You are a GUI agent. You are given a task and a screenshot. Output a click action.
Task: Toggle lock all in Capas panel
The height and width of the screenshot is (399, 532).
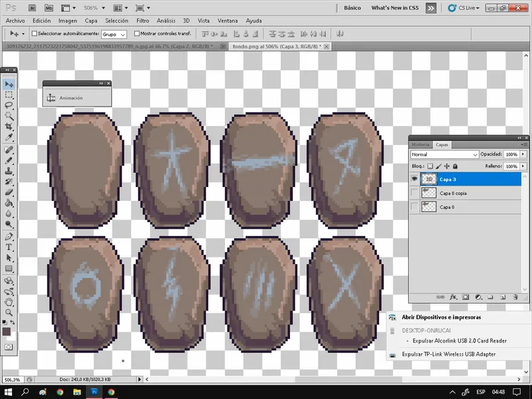pyautogui.click(x=456, y=166)
